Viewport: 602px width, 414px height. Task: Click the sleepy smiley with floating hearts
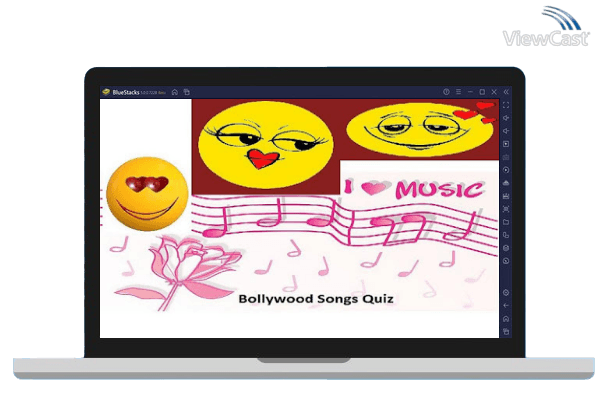[x=420, y=129]
